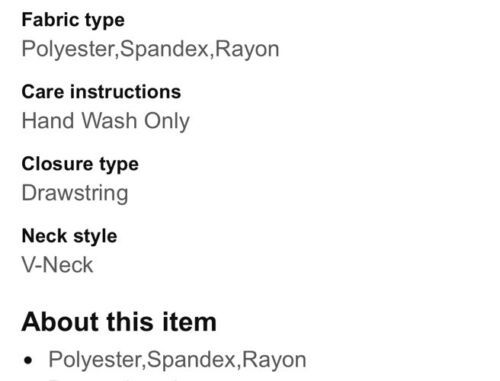
Task: Select the word Spandex under Fabric type
Action: tap(164, 49)
